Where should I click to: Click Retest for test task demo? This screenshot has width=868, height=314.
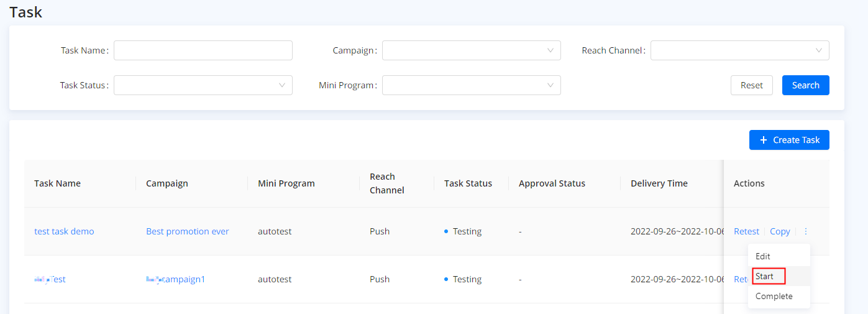[x=746, y=231]
